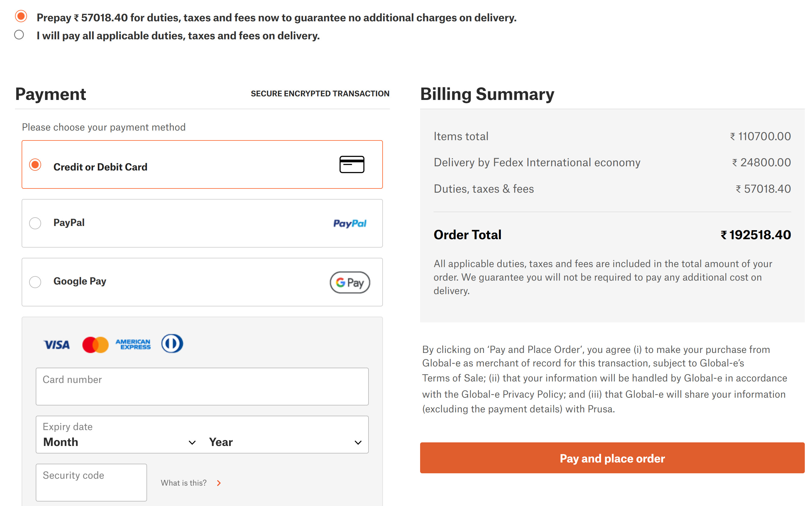
Task: Focus the Security code field
Action: [x=91, y=482]
